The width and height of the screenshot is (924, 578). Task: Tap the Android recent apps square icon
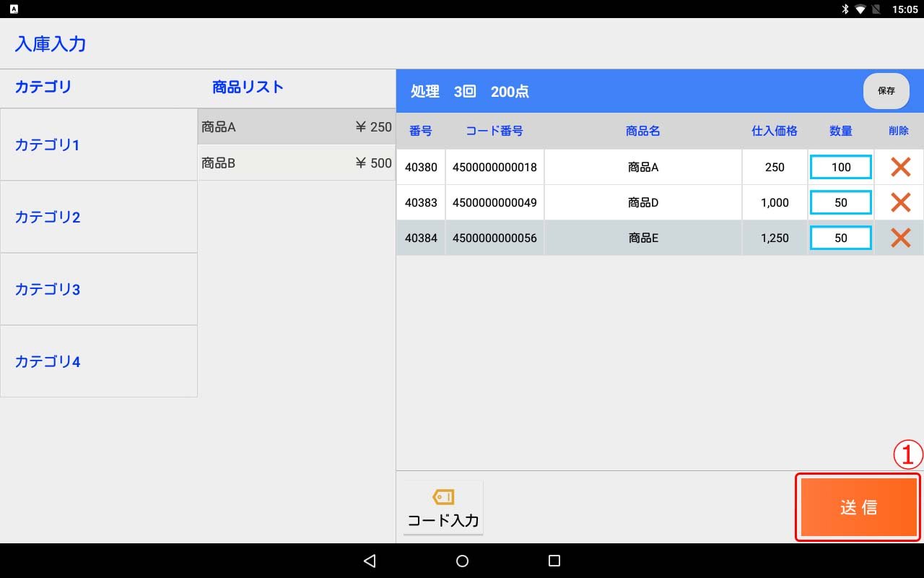554,561
